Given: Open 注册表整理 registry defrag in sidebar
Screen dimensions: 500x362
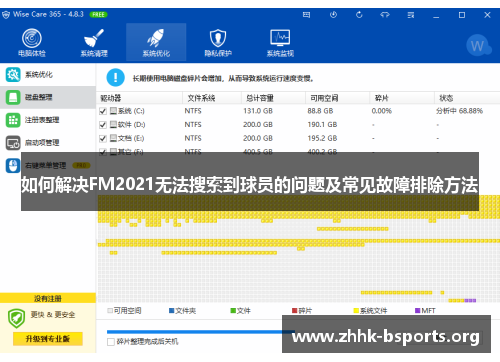Looking at the screenshot, I should pyautogui.click(x=48, y=120).
